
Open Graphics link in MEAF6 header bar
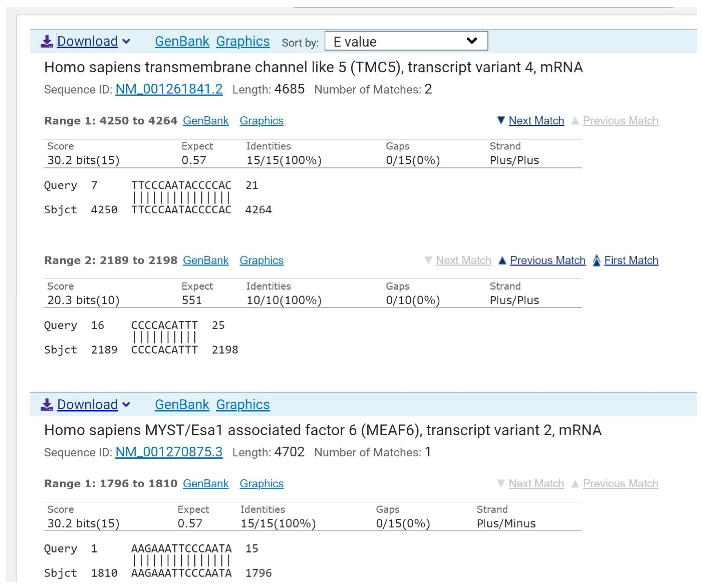pos(243,404)
